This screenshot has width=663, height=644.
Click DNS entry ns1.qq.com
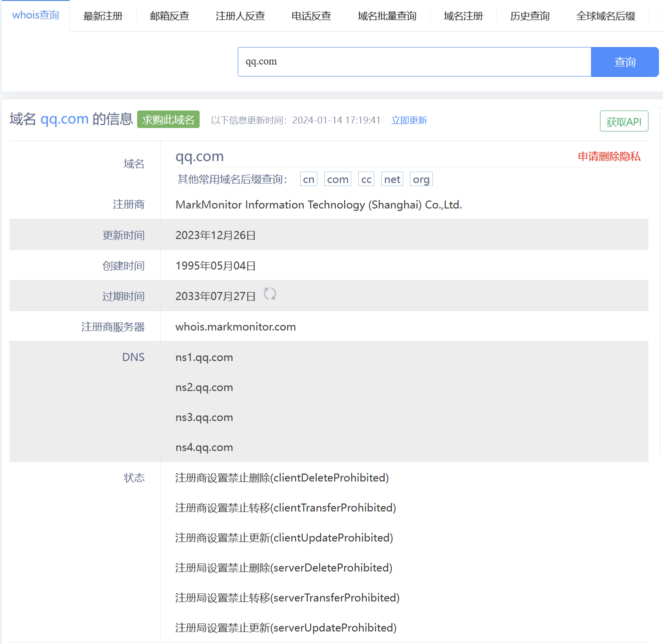click(x=204, y=357)
